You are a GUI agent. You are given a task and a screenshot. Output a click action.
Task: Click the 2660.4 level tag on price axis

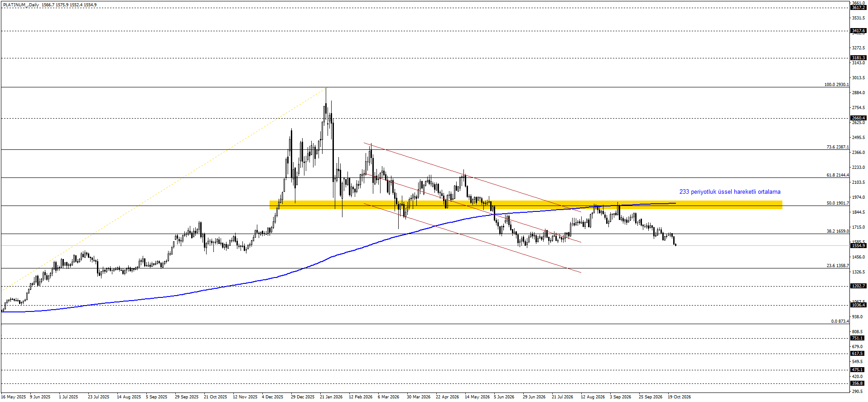[858, 118]
